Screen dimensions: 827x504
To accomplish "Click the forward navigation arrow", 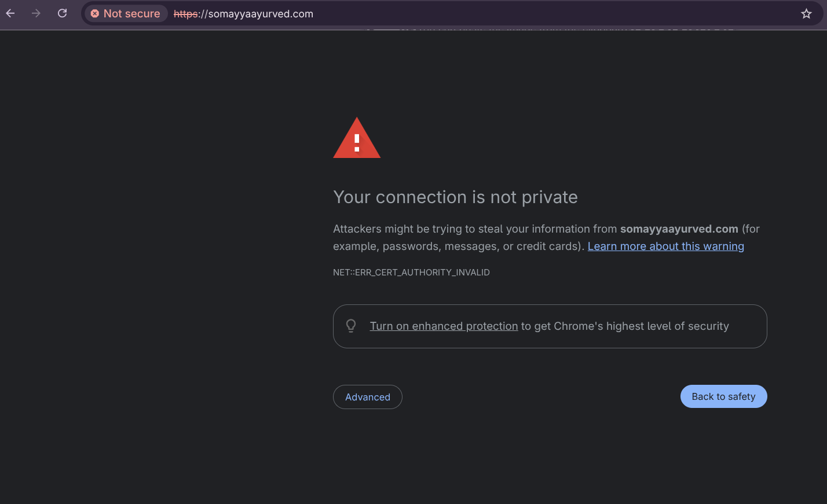I will [x=36, y=13].
